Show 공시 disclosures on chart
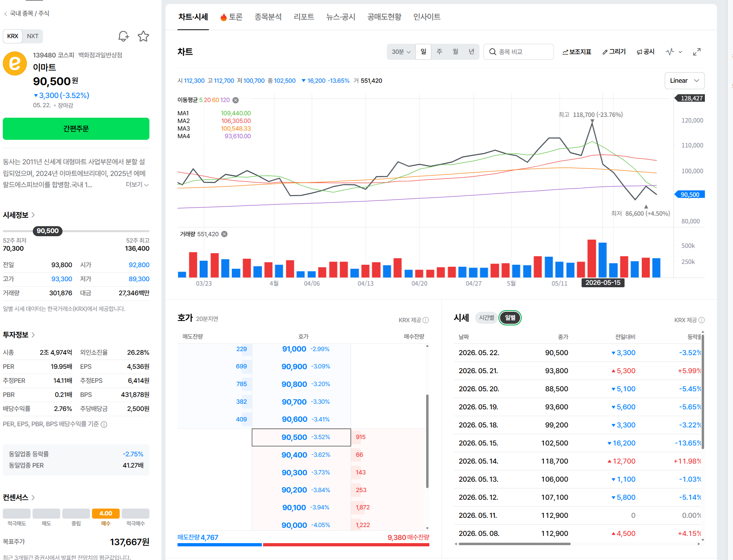Screen dimensions: 733x560 (x=645, y=52)
